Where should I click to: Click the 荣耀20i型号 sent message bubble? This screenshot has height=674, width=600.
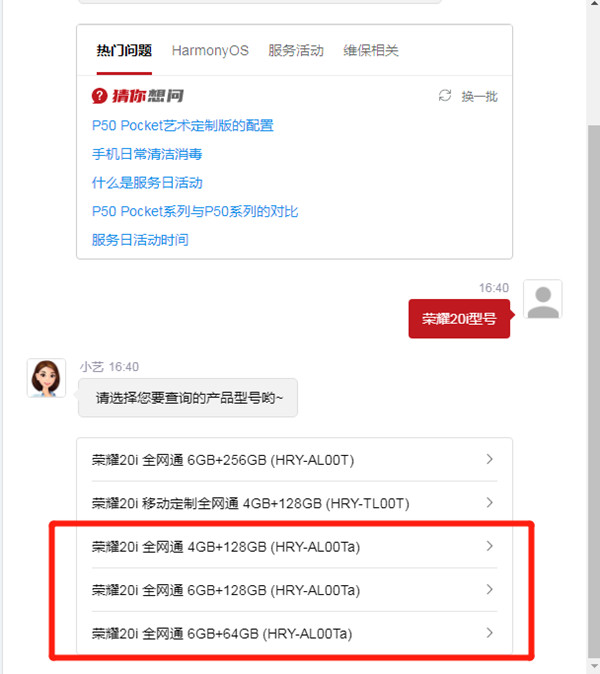tap(459, 319)
